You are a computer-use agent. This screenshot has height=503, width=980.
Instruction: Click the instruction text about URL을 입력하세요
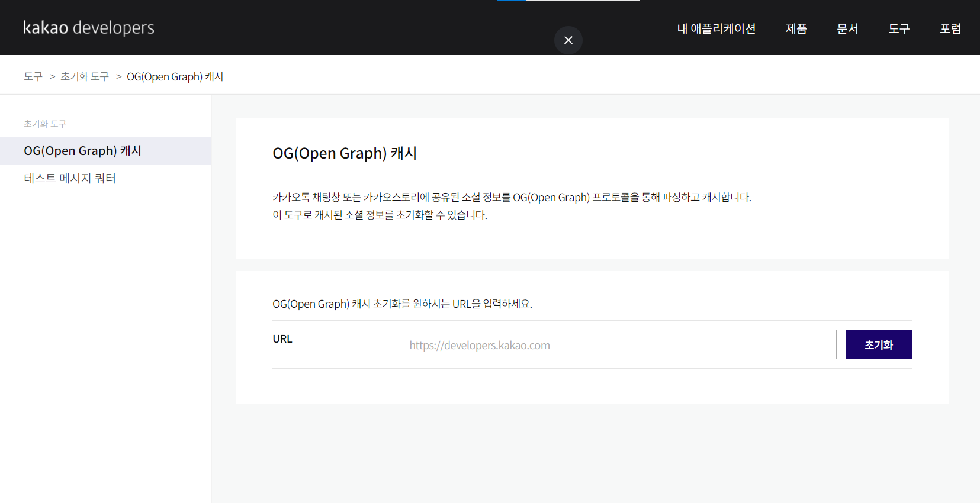click(402, 304)
